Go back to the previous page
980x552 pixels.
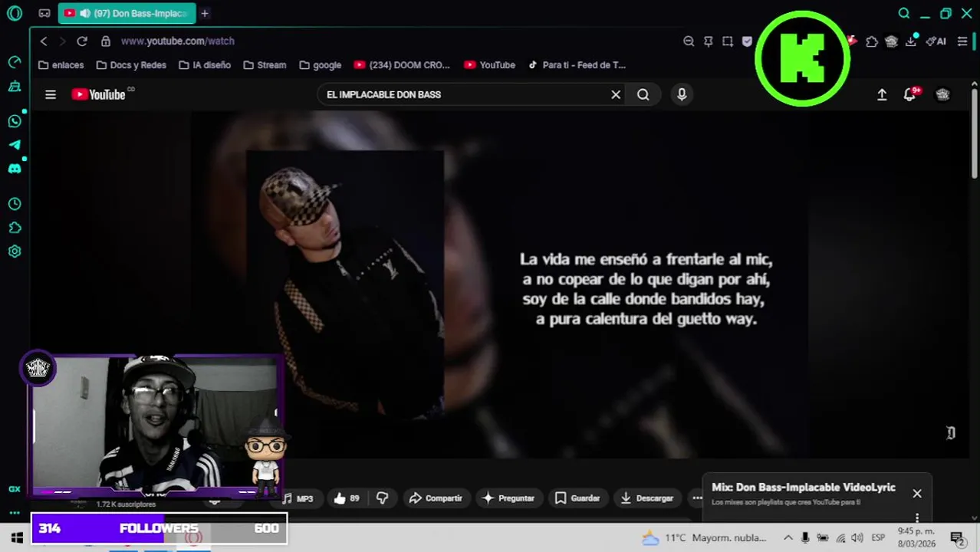[x=44, y=41]
